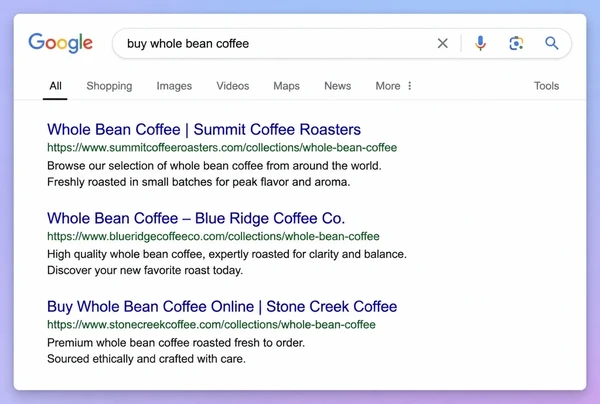Submit search with the magnifying glass icon
The height and width of the screenshot is (404, 600).
[x=551, y=43]
